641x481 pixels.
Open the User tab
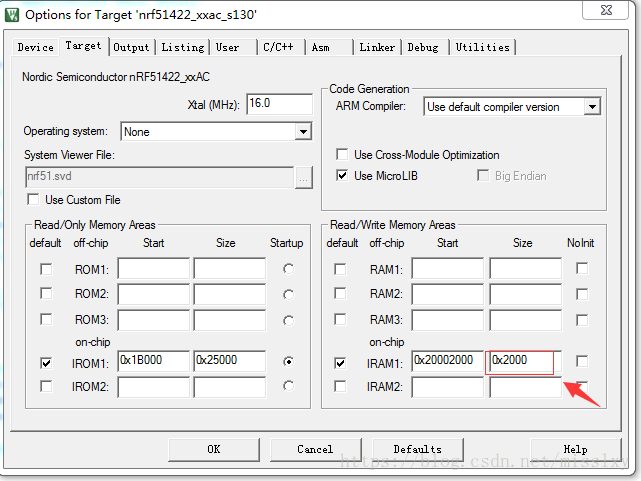[x=233, y=47]
